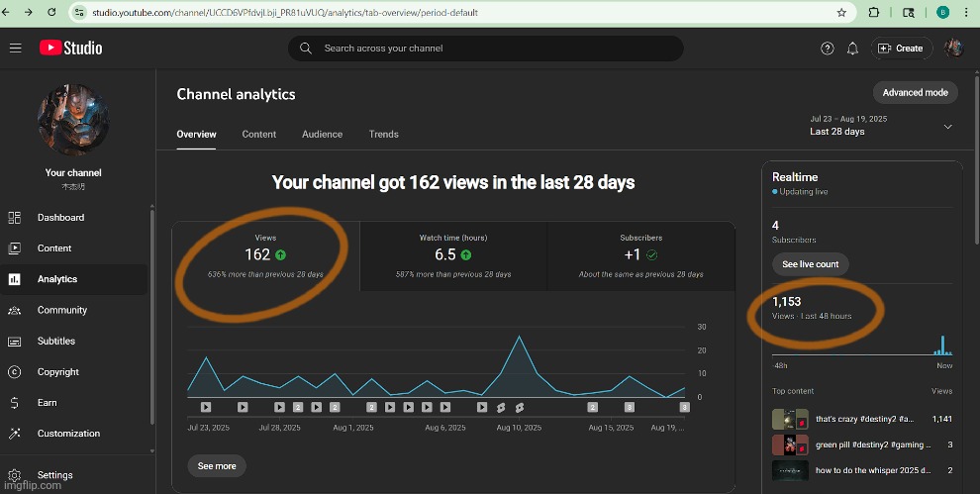Click the address bar URL
The image size is (980, 494).
click(x=285, y=13)
